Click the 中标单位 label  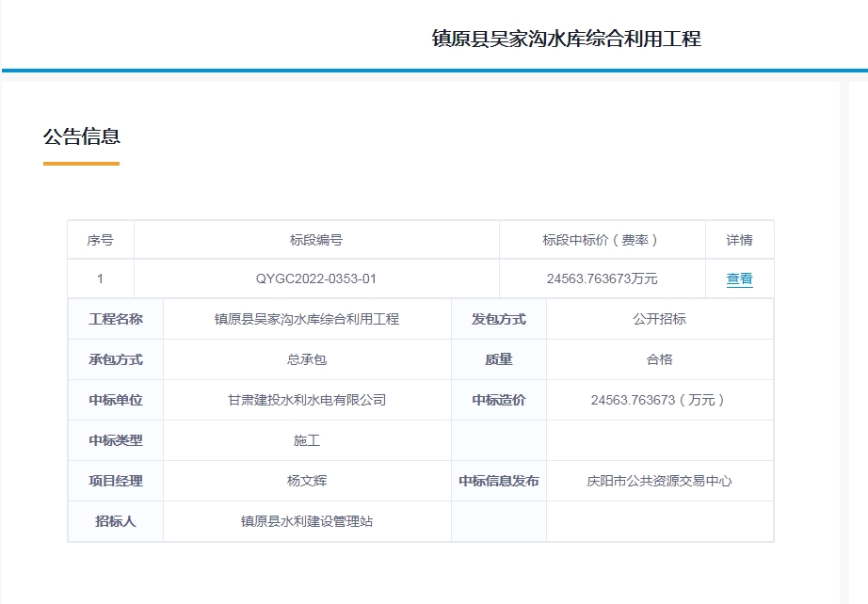116,400
